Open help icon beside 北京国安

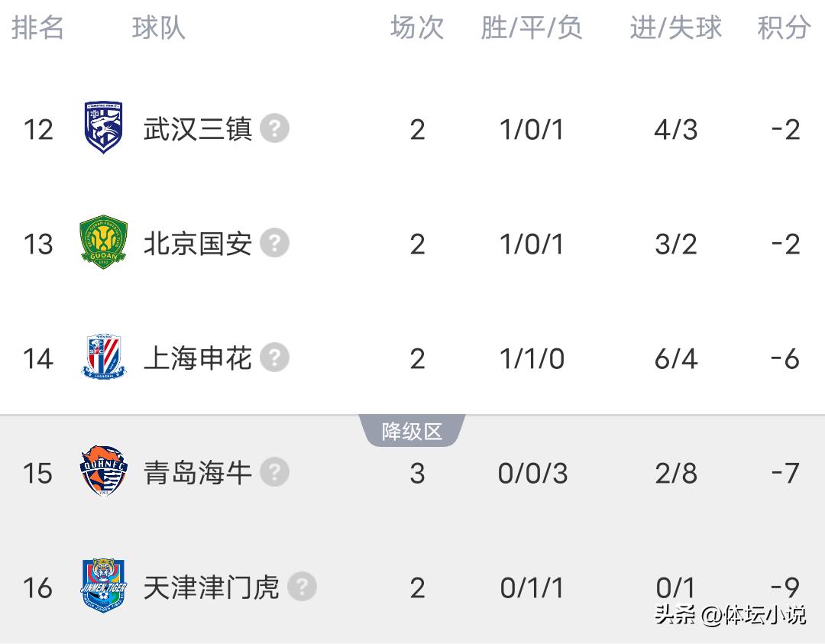(274, 243)
